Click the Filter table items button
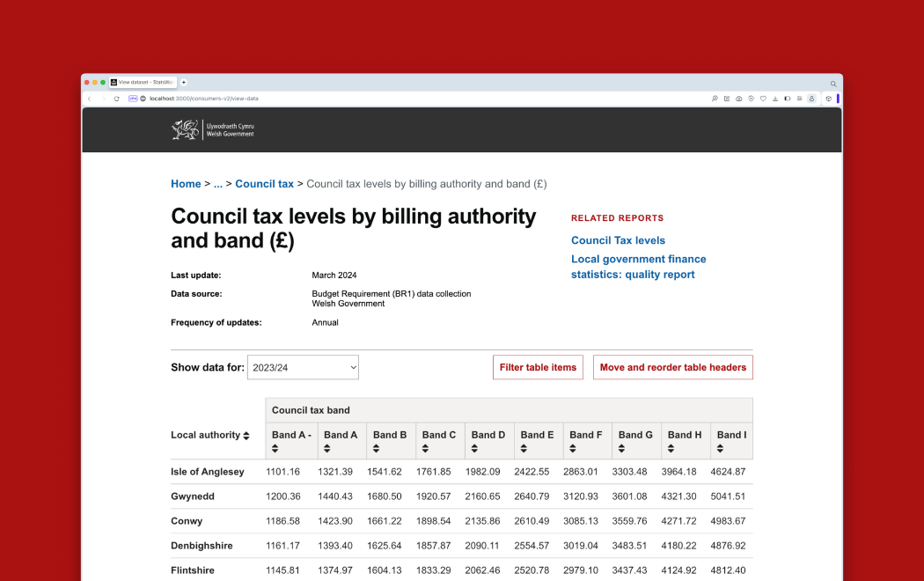924x581 pixels. [538, 367]
